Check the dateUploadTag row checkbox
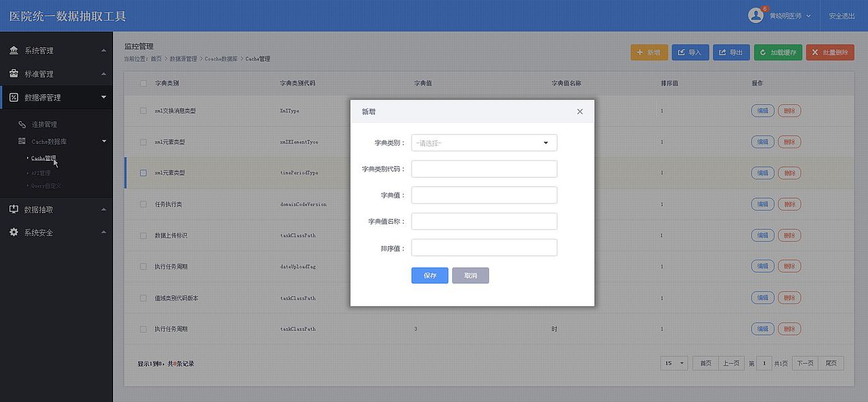The width and height of the screenshot is (868, 402). coord(143,266)
